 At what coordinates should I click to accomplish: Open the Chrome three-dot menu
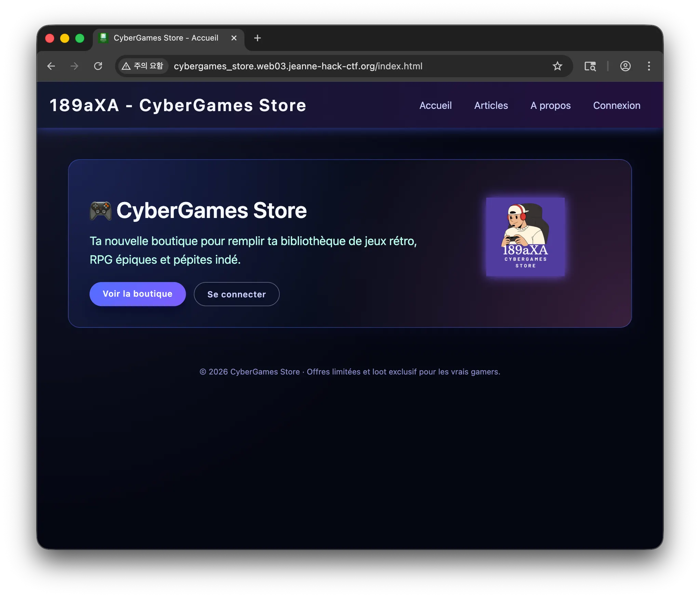[648, 66]
